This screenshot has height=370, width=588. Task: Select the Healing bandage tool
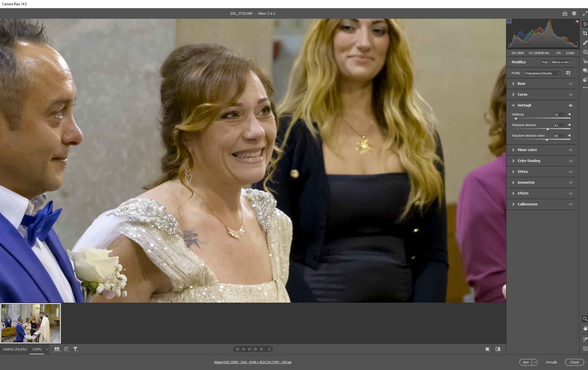pyautogui.click(x=585, y=43)
